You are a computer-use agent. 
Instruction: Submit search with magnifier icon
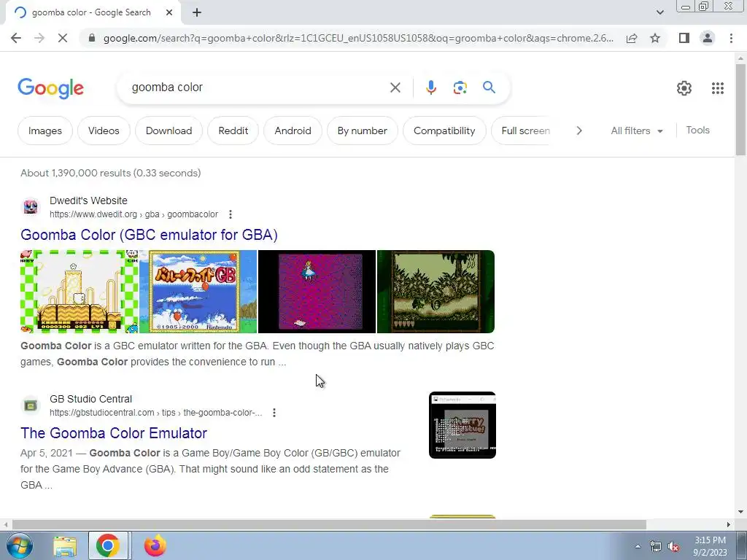(x=489, y=87)
